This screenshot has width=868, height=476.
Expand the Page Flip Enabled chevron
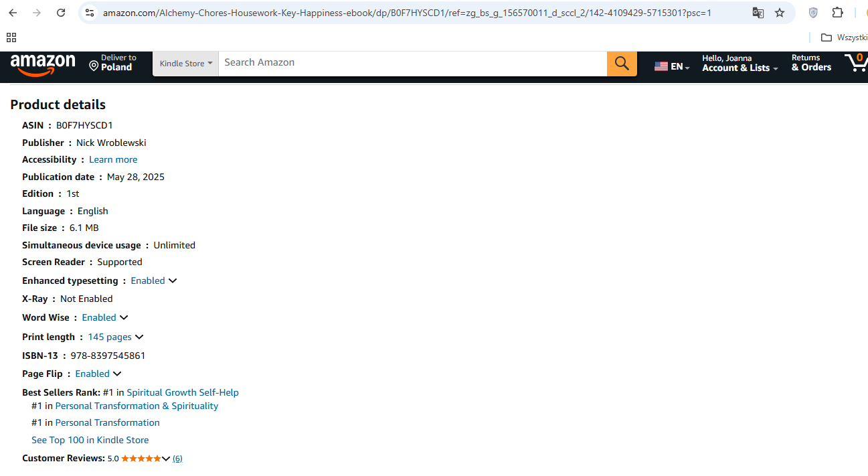coord(117,374)
